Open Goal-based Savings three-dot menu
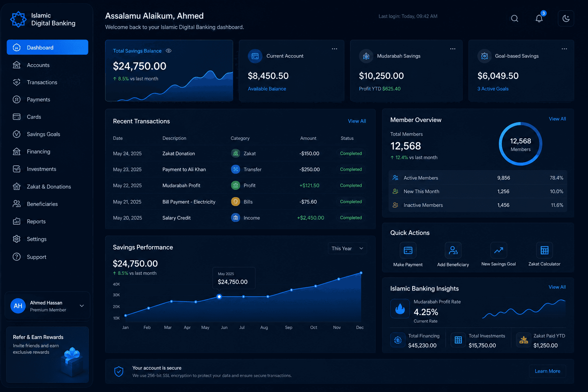The image size is (588, 392). tap(564, 49)
